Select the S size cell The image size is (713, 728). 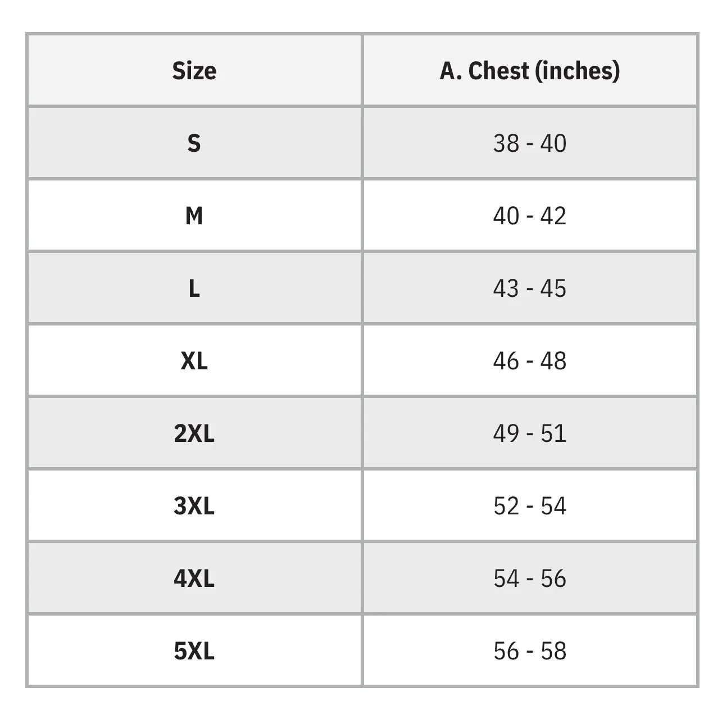[x=194, y=143]
